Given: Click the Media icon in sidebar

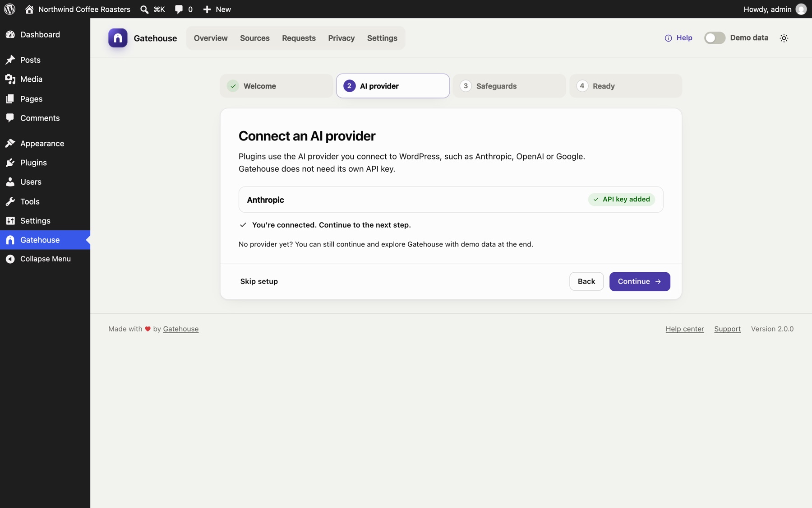Looking at the screenshot, I should click(10, 79).
